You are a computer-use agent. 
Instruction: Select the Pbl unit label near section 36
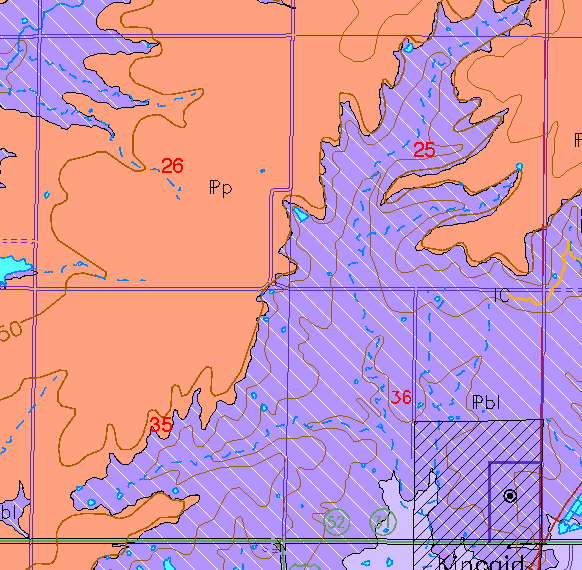coord(486,402)
